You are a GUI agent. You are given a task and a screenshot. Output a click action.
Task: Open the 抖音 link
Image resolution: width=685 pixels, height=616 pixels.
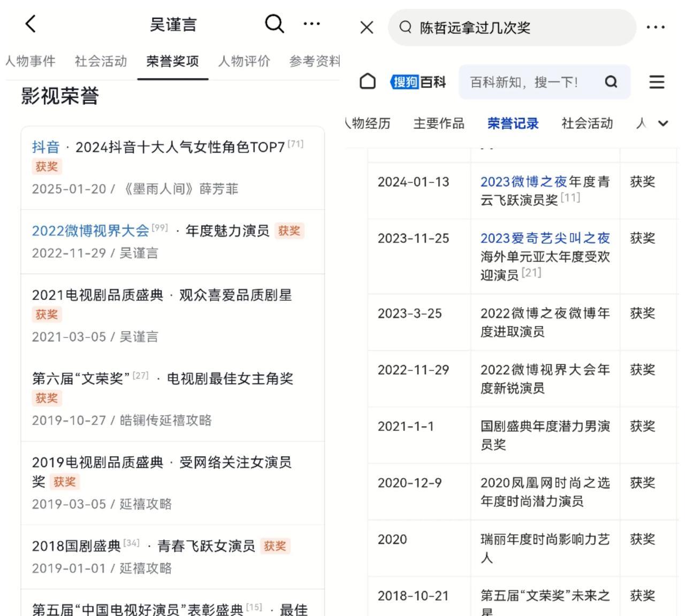coord(45,147)
